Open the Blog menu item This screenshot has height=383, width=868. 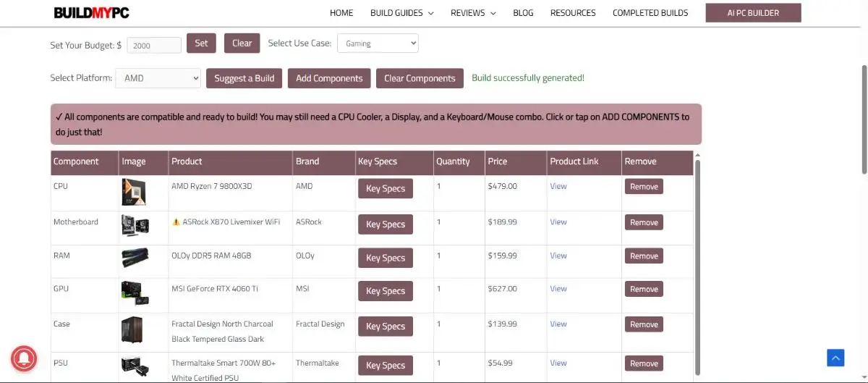coord(523,13)
